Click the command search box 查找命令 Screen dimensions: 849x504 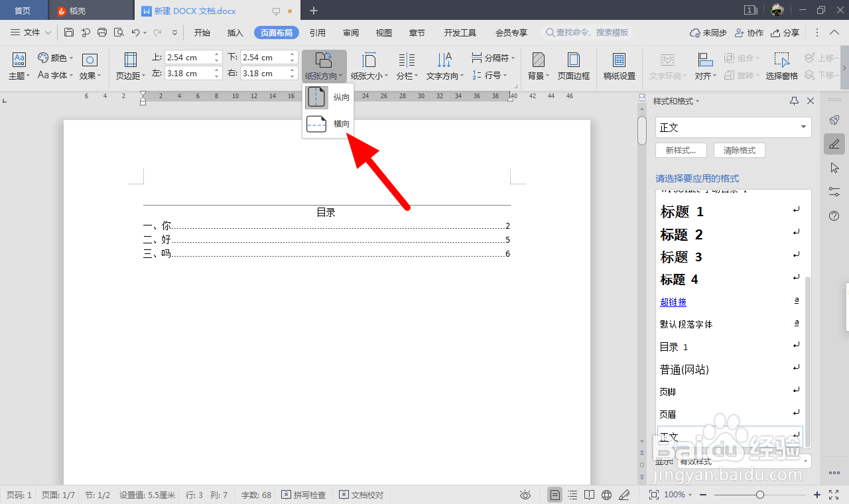[587, 32]
